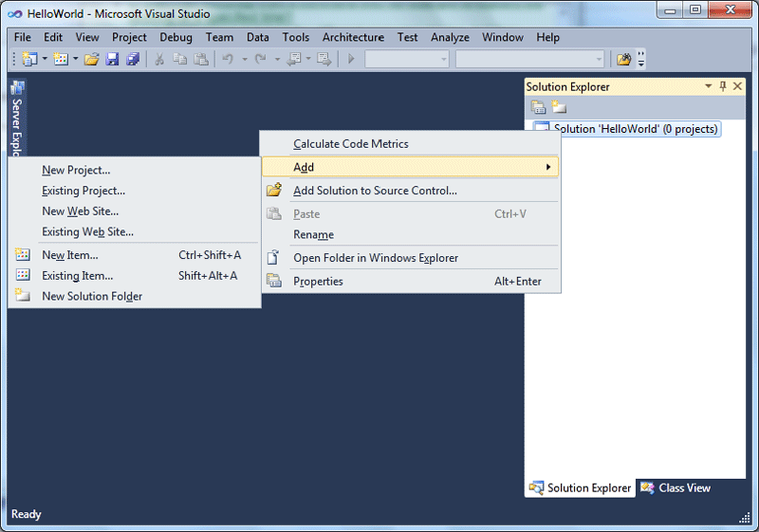This screenshot has width=759, height=532.
Task: Open the Test menu
Action: pyautogui.click(x=408, y=37)
